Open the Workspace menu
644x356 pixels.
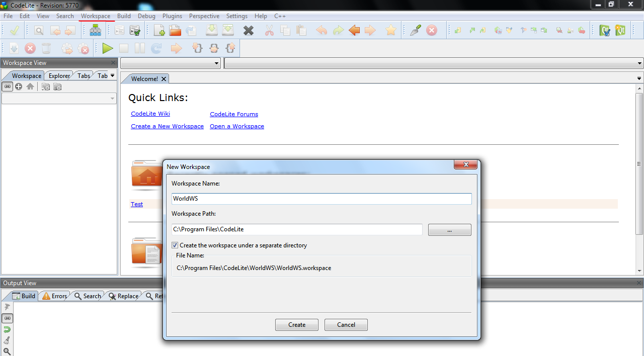(96, 16)
